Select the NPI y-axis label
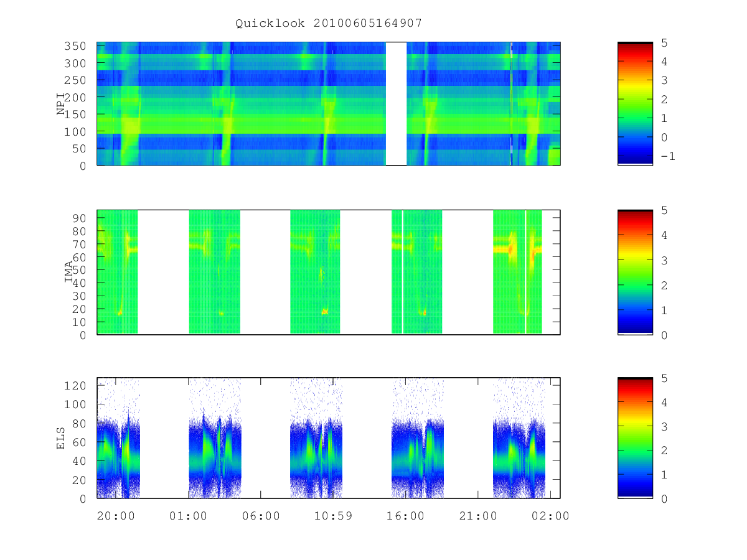 click(61, 104)
